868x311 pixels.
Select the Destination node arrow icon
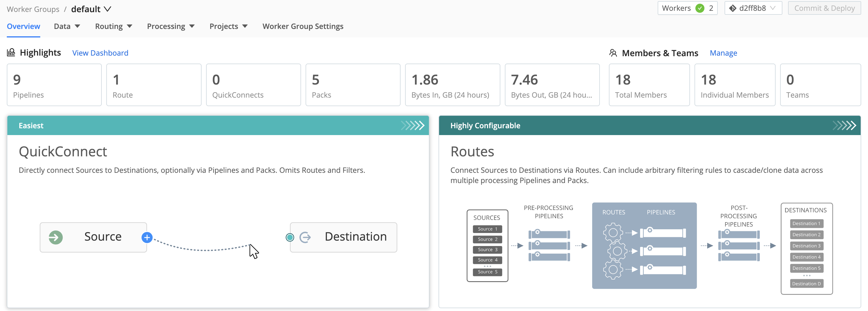[305, 237]
